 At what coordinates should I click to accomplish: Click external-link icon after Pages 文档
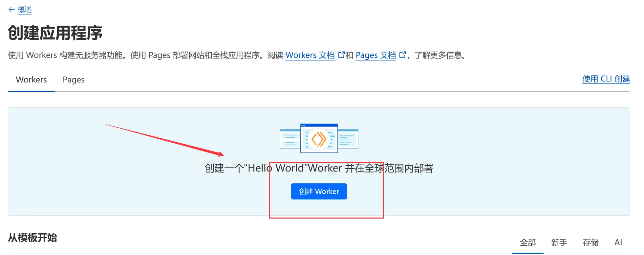402,55
